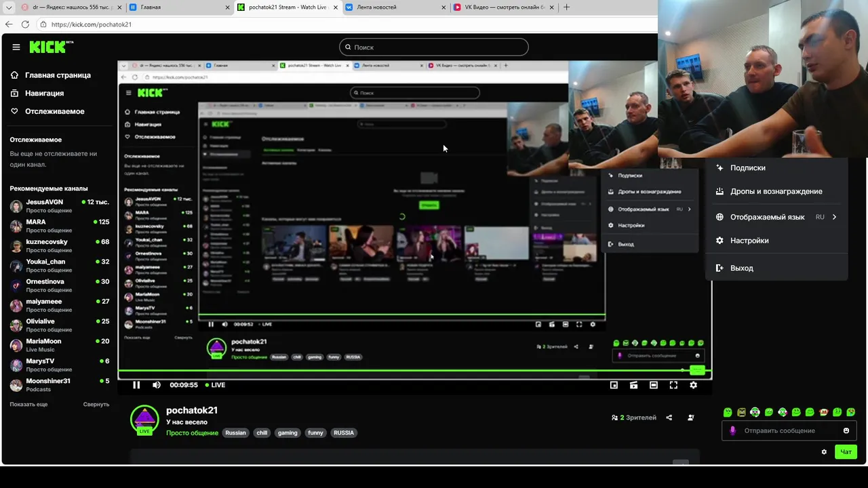Click Показать еще under recommended channels

pyautogui.click(x=28, y=404)
